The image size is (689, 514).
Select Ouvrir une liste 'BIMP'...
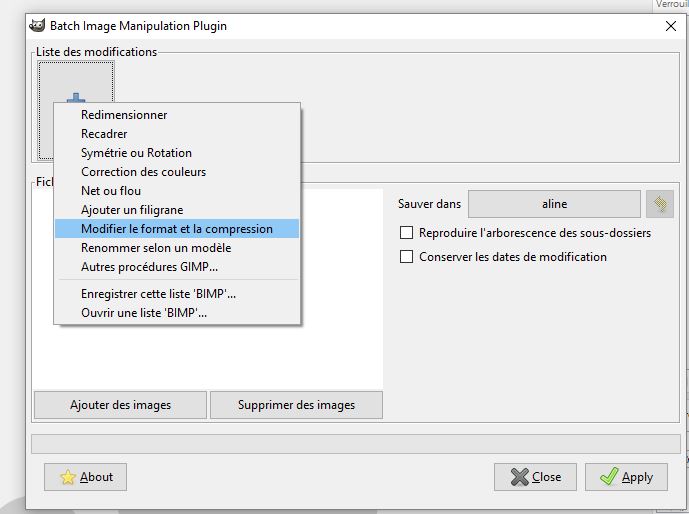coord(177,312)
